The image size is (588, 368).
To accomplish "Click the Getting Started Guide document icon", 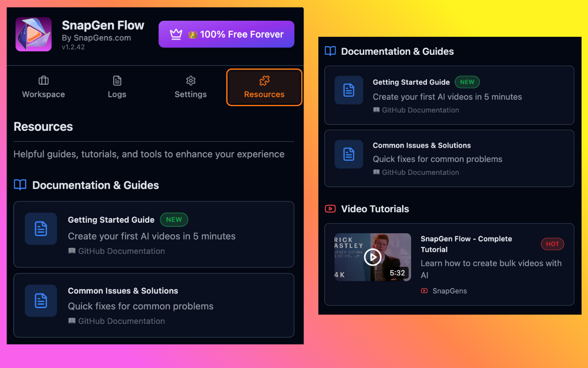I will click(x=40, y=229).
